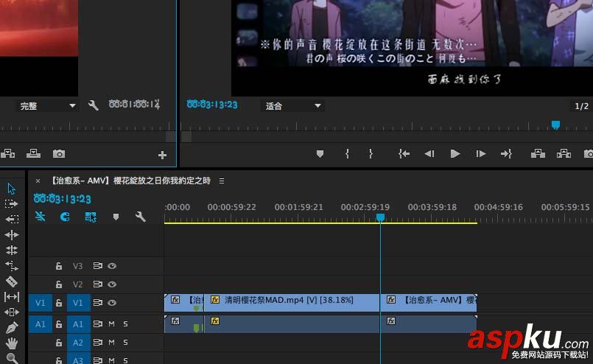Select the Hand tool
The image size is (593, 364).
coord(11,343)
